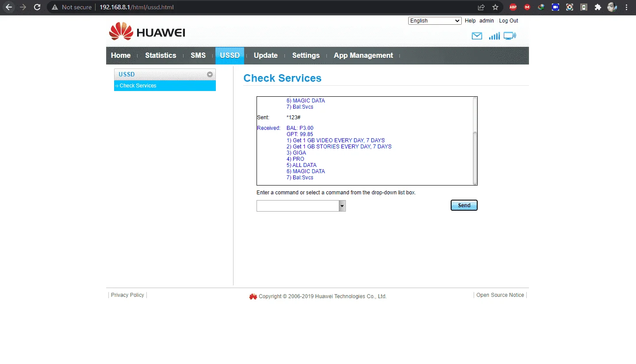
Task: Open the blue camera extension icon
Action: [556, 7]
